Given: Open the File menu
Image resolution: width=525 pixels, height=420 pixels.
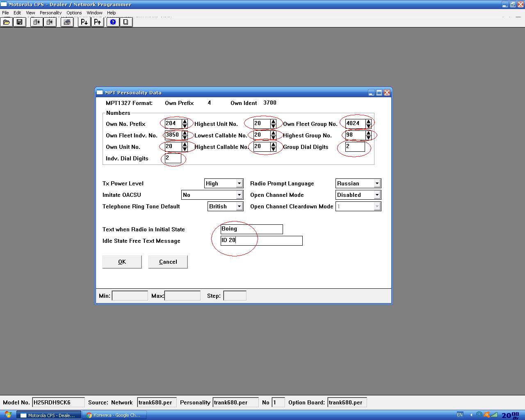Looking at the screenshot, I should (5, 13).
